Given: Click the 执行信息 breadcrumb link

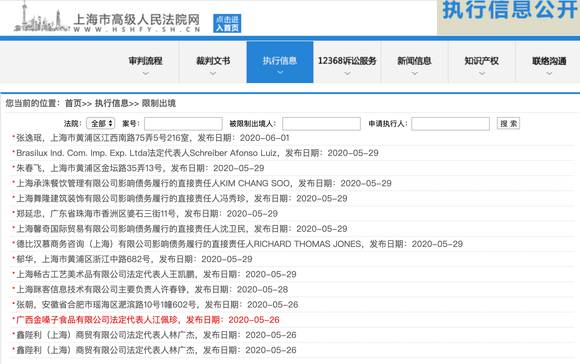Looking at the screenshot, I should [x=112, y=103].
